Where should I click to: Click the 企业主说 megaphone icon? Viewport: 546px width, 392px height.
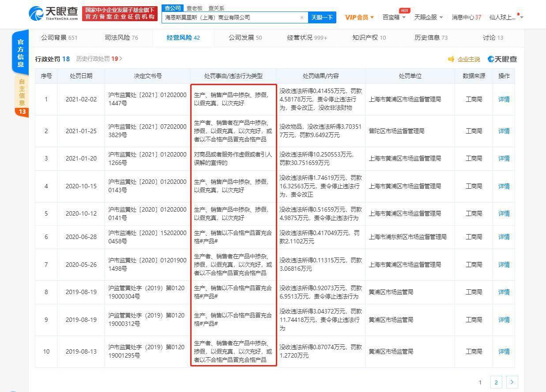pos(451,59)
